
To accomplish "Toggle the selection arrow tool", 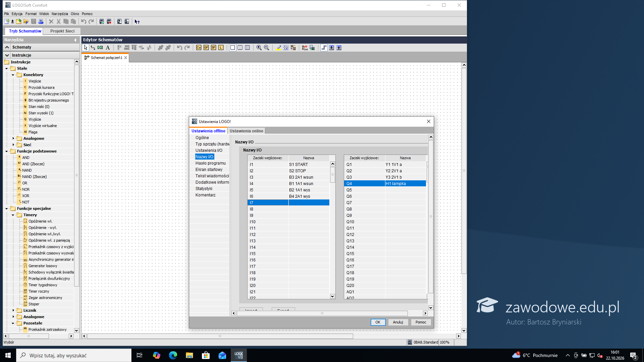I will (86, 48).
